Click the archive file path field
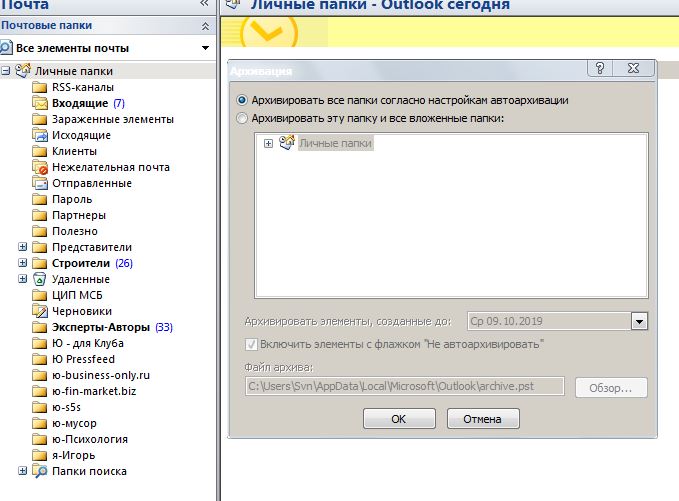Viewport: 679px width, 501px height. (405, 386)
